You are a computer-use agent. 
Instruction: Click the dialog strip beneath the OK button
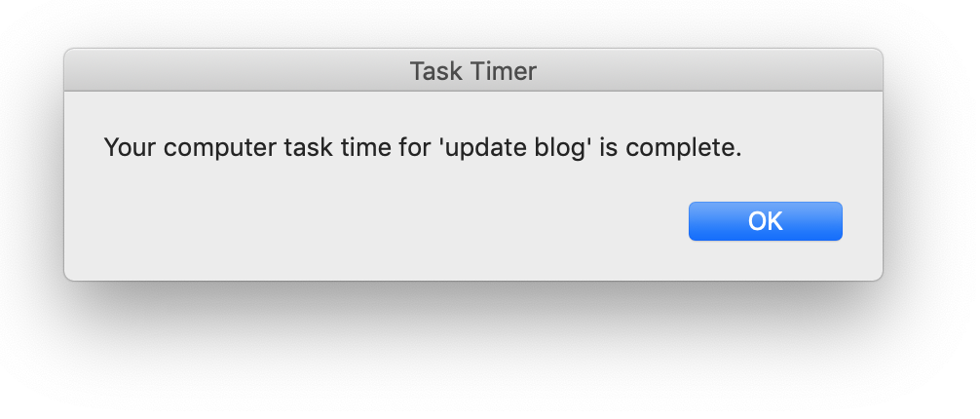[x=765, y=261]
